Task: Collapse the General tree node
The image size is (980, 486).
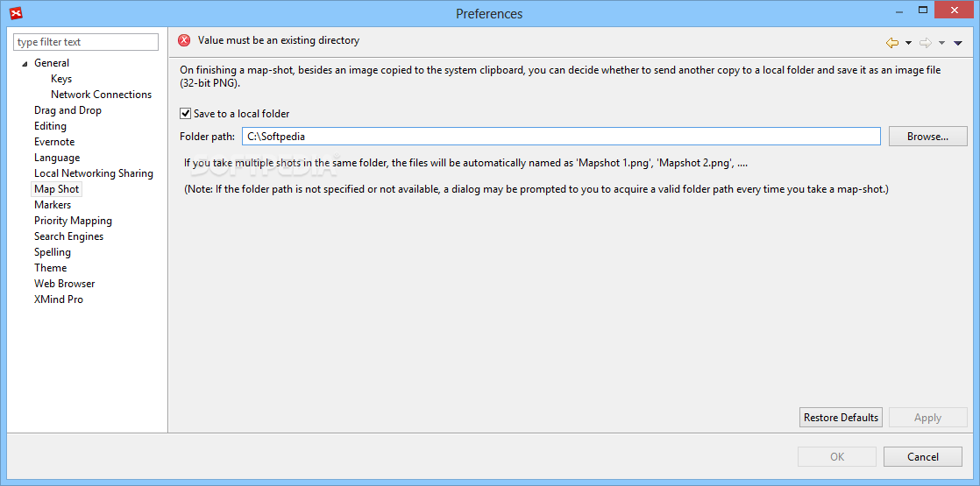Action: pos(25,63)
